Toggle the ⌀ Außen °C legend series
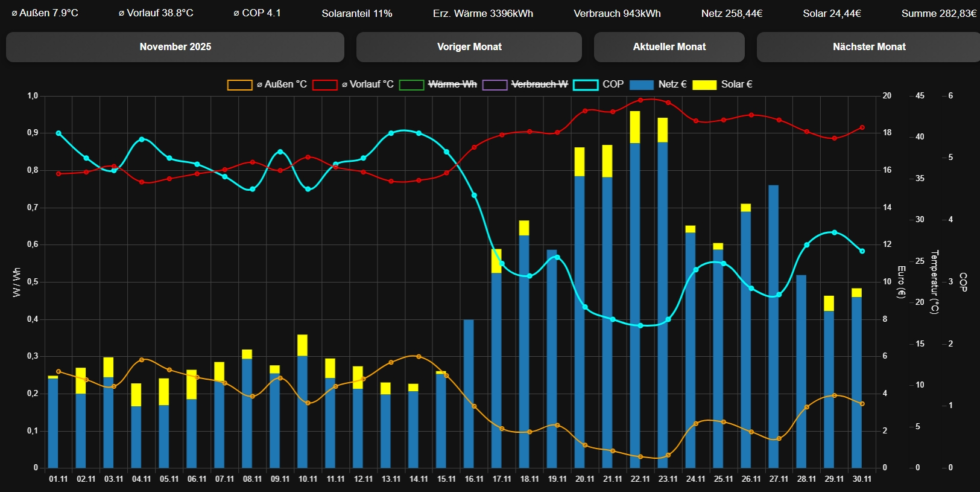 [x=267, y=85]
